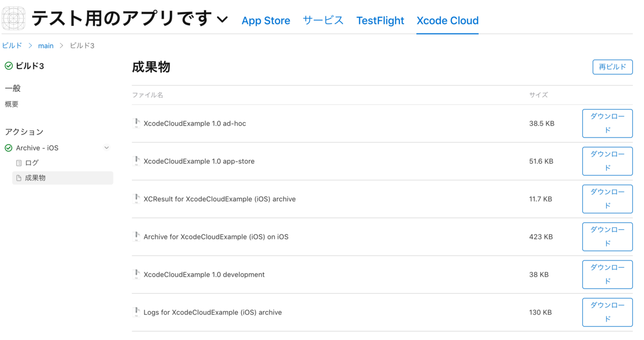The image size is (644, 340).
Task: Select the サービス tab
Action: click(x=323, y=20)
